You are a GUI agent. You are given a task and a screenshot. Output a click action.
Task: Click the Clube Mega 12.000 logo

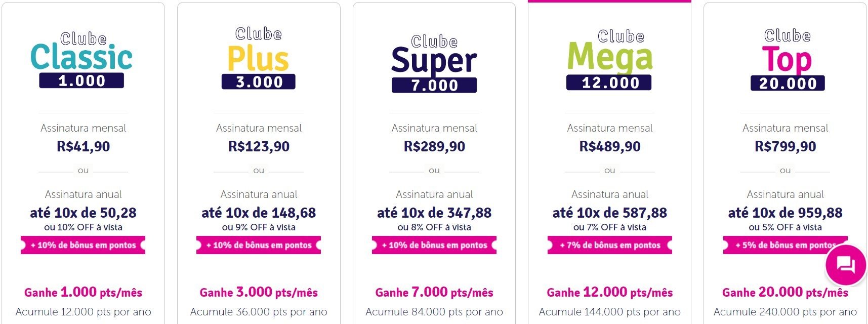609,60
